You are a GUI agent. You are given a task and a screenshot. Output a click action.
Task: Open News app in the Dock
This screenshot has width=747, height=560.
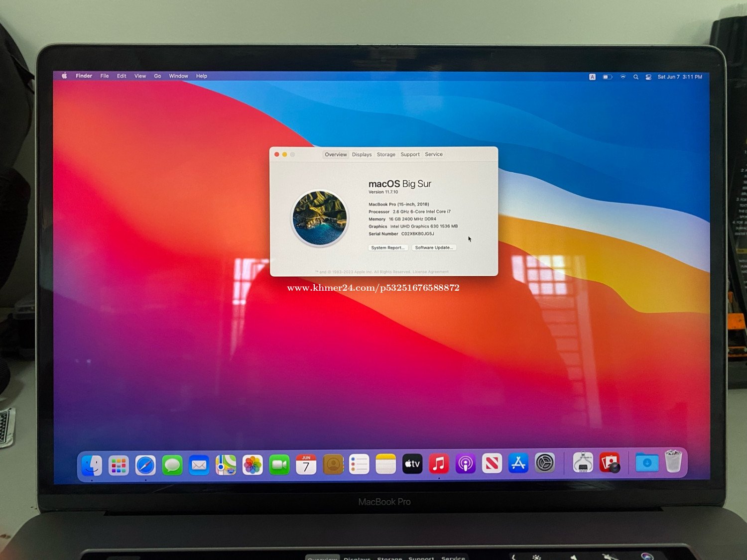click(x=492, y=463)
